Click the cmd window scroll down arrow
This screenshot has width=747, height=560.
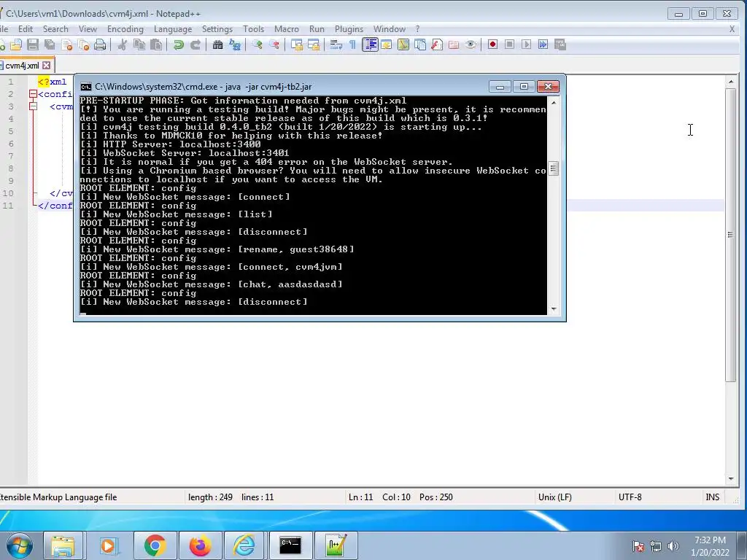pos(553,309)
